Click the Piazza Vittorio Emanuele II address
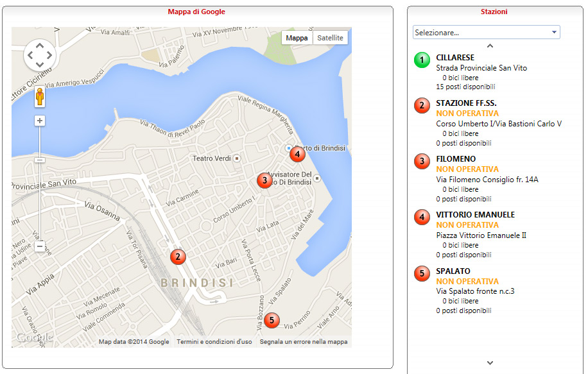 click(481, 235)
